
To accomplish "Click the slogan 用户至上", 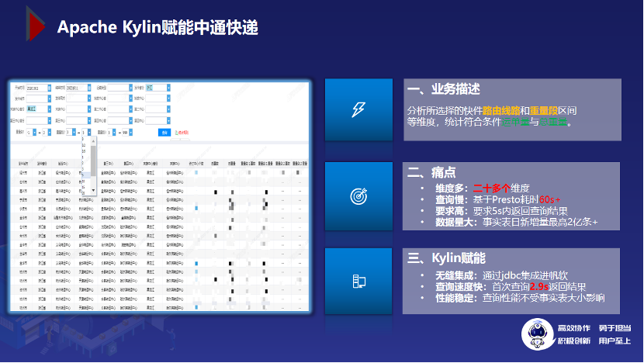I will (615, 341).
